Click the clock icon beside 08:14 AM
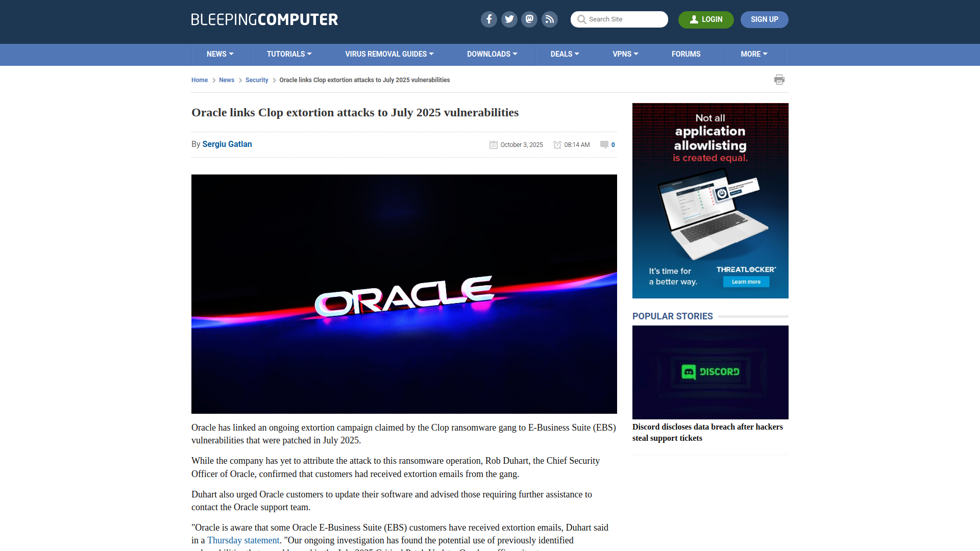Viewport: 980px width, 551px height. (x=557, y=145)
